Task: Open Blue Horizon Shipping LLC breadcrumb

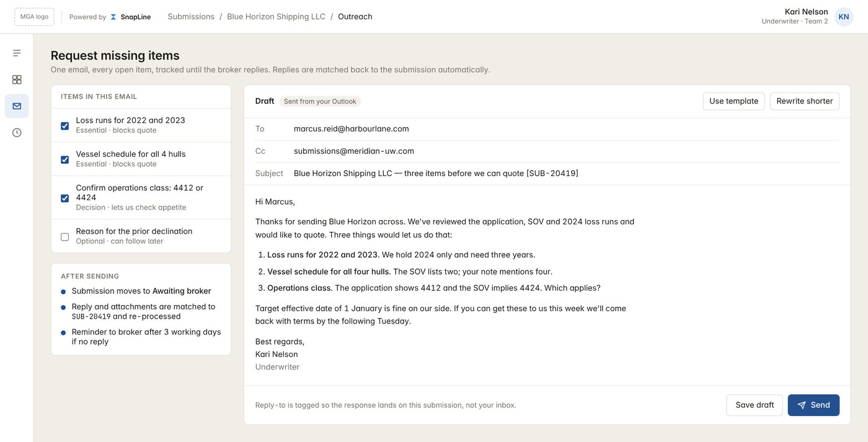Action: point(276,17)
